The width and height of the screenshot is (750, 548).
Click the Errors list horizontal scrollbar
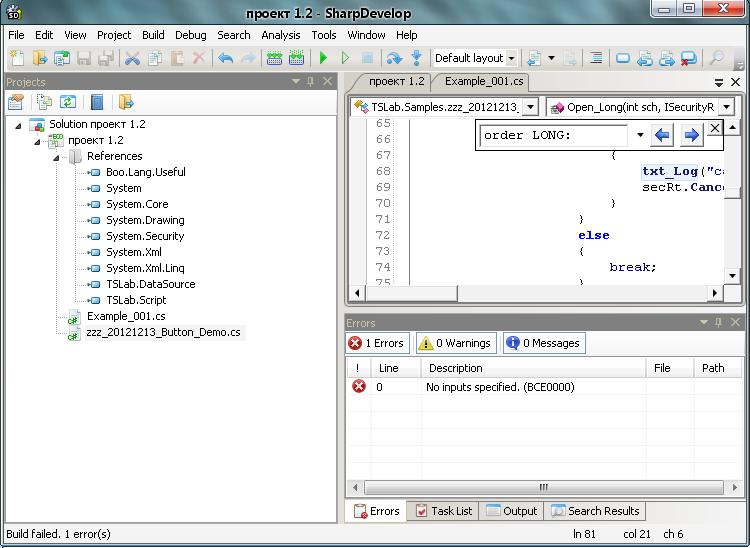[x=543, y=487]
